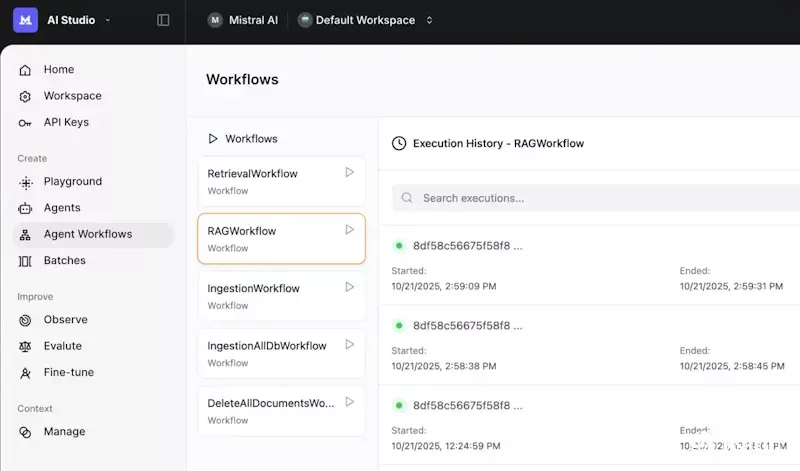This screenshot has height=471, width=800.
Task: Select the IngestionWorkflow card
Action: click(x=270, y=296)
